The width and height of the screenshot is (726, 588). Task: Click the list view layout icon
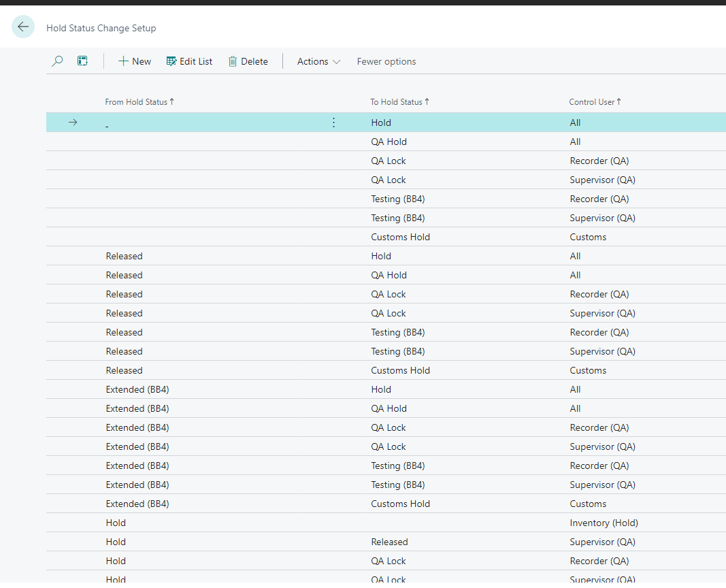click(x=82, y=61)
